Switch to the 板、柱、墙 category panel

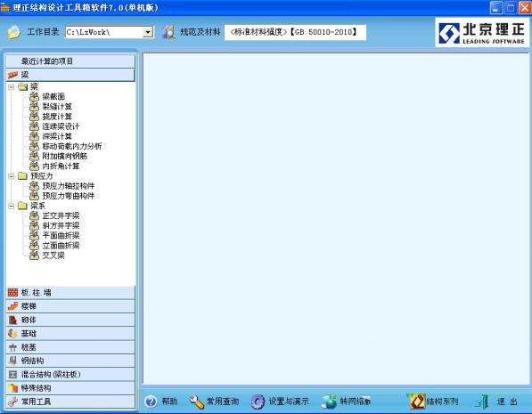click(70, 293)
